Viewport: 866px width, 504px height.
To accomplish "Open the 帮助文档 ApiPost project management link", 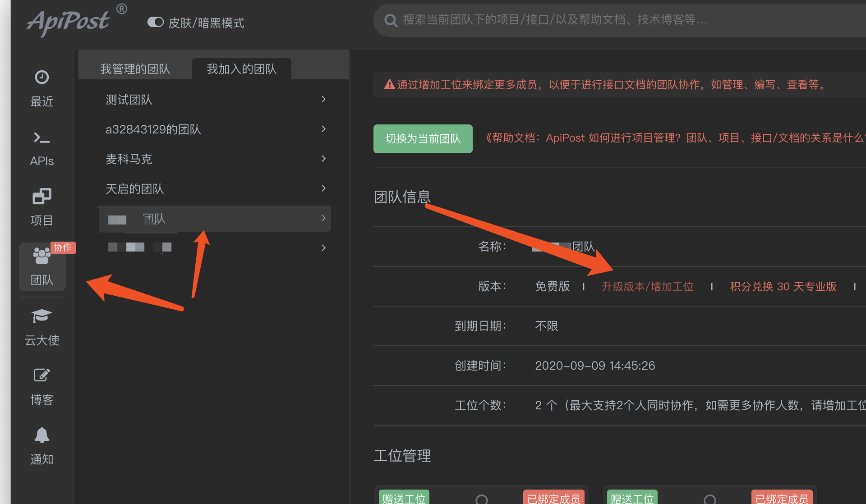I will [x=675, y=138].
